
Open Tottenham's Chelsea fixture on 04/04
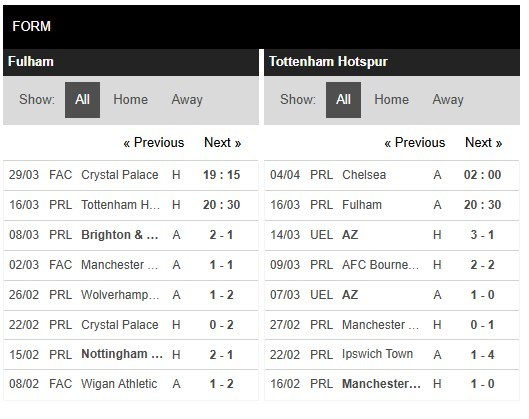coord(392,175)
